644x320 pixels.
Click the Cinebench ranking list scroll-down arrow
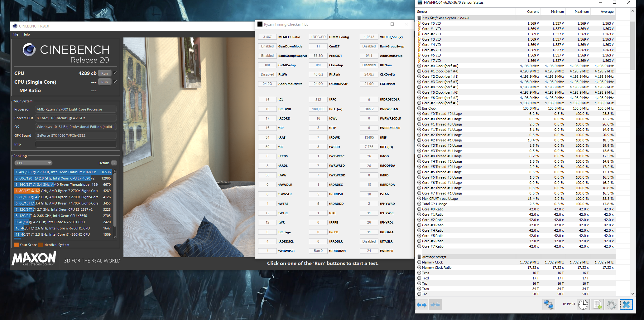click(x=115, y=237)
